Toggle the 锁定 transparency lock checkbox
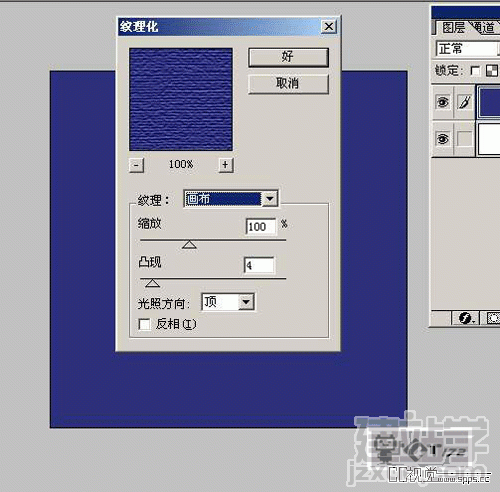This screenshot has width=500, height=492. point(475,71)
